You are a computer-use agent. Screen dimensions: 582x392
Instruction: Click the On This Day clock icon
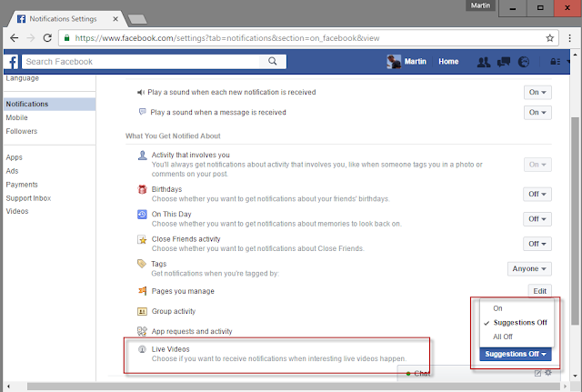[x=142, y=214]
